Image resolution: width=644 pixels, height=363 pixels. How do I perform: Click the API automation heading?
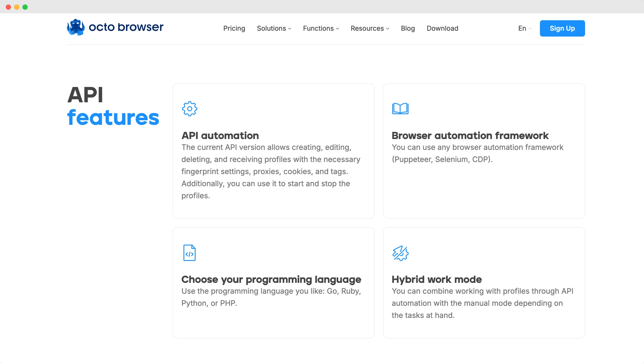[220, 135]
